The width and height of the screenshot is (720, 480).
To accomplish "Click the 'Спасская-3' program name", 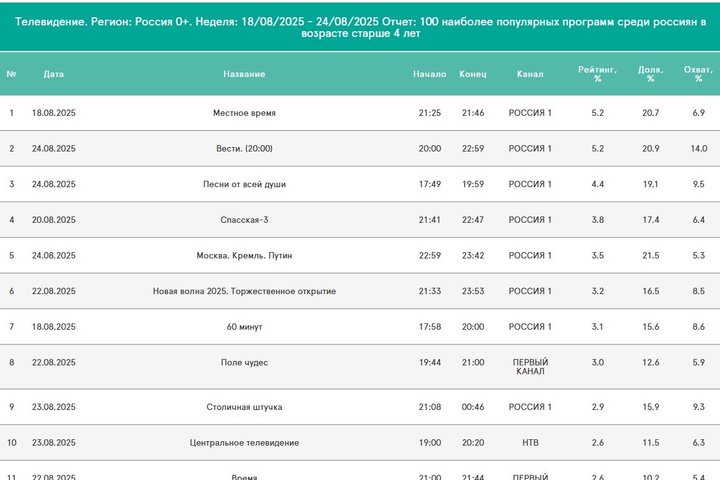I will coord(244,220).
